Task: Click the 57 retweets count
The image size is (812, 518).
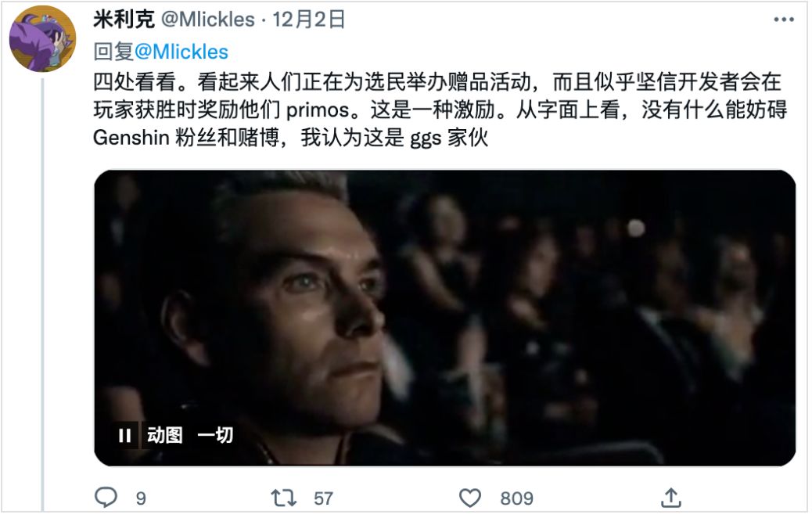Action: click(323, 498)
